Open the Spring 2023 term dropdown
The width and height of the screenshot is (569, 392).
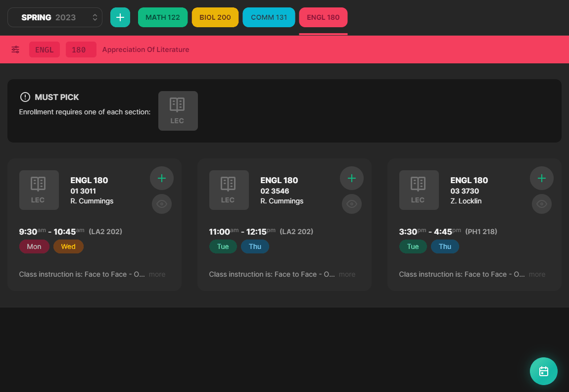pos(55,17)
